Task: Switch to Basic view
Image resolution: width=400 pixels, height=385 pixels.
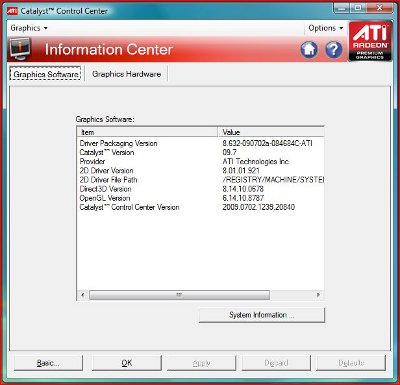Action: [48, 363]
